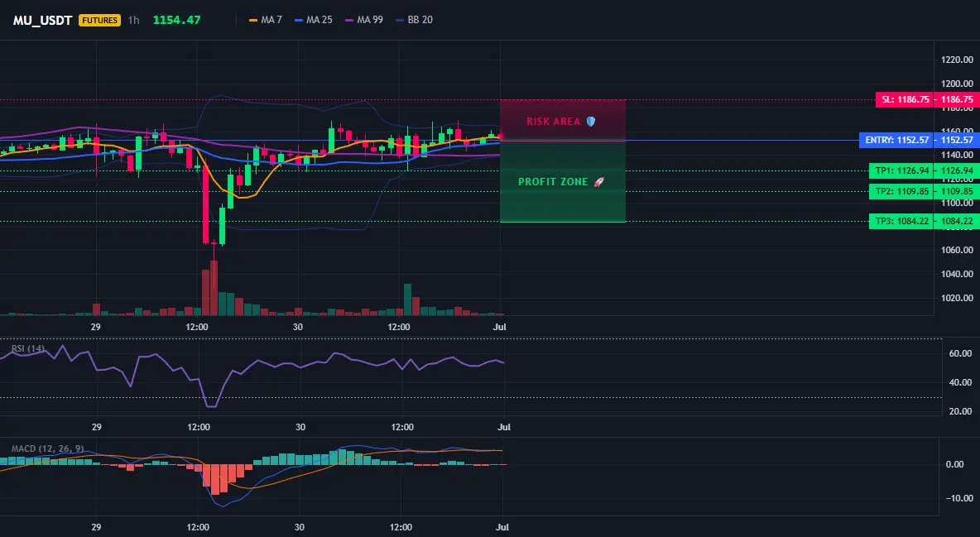This screenshot has width=980, height=537.
Task: Click the rocket icon beside PROFIT ZONE
Action: click(598, 182)
